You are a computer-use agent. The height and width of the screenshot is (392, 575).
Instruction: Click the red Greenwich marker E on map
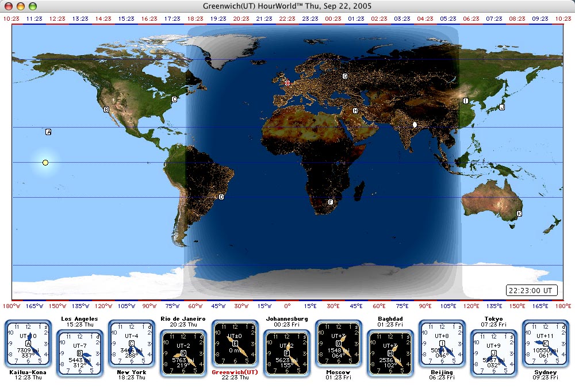click(x=287, y=83)
